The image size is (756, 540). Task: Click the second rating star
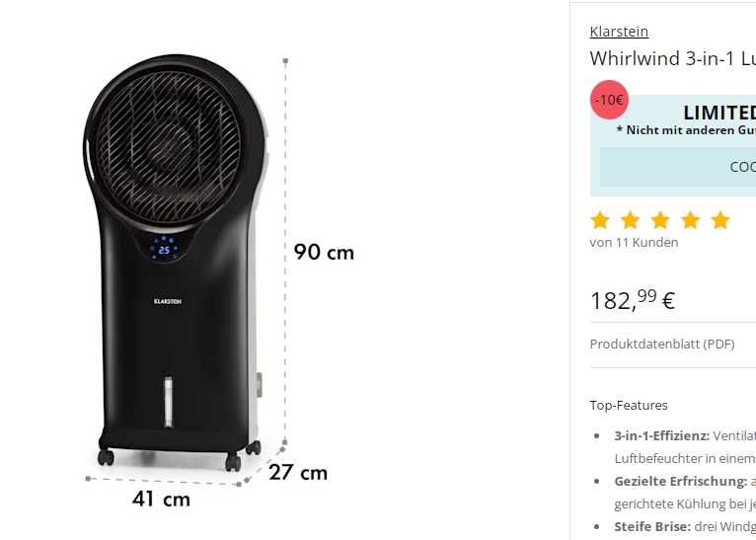pyautogui.click(x=630, y=220)
